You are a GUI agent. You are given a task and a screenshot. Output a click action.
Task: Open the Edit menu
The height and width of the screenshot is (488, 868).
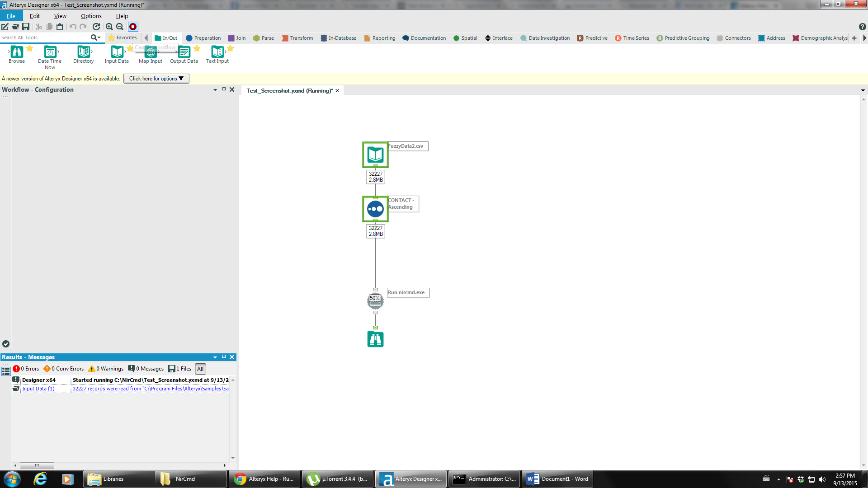click(35, 16)
